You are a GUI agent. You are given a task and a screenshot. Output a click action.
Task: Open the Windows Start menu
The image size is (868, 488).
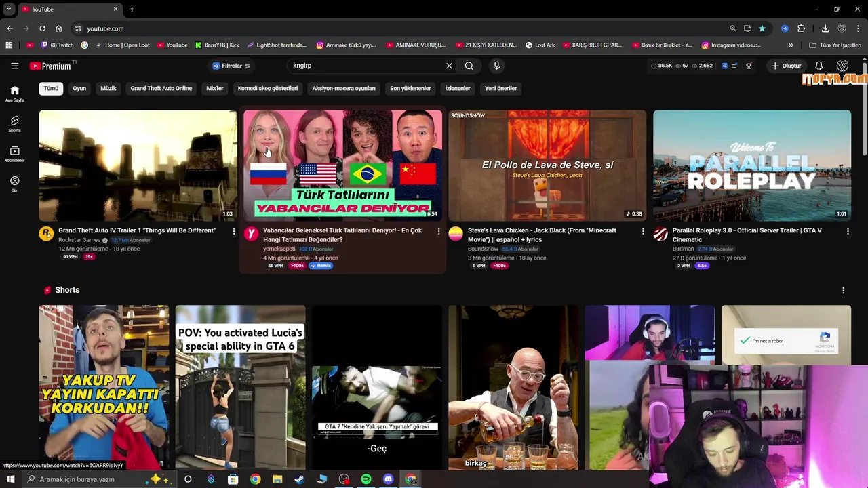10,479
